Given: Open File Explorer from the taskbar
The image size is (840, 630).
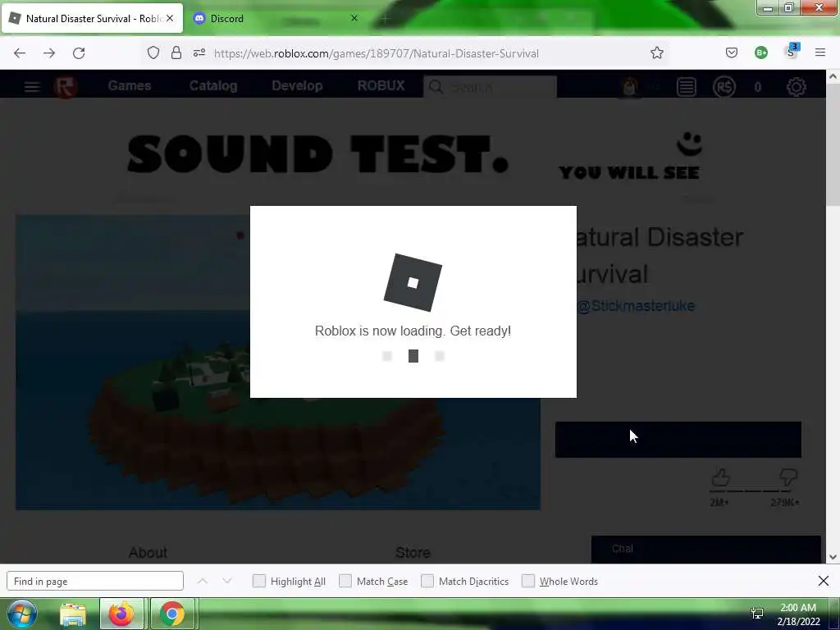Looking at the screenshot, I should click(x=73, y=614).
